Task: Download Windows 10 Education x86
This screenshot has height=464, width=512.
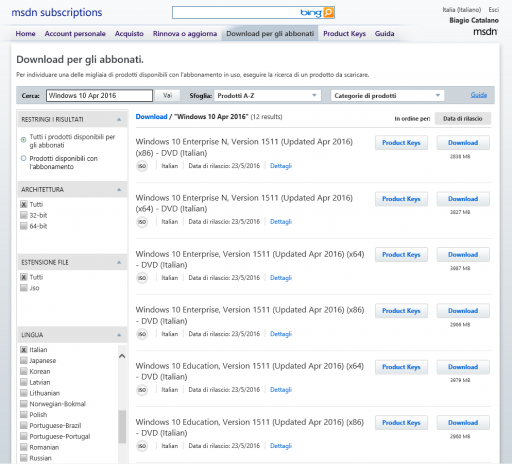Action: (x=463, y=423)
